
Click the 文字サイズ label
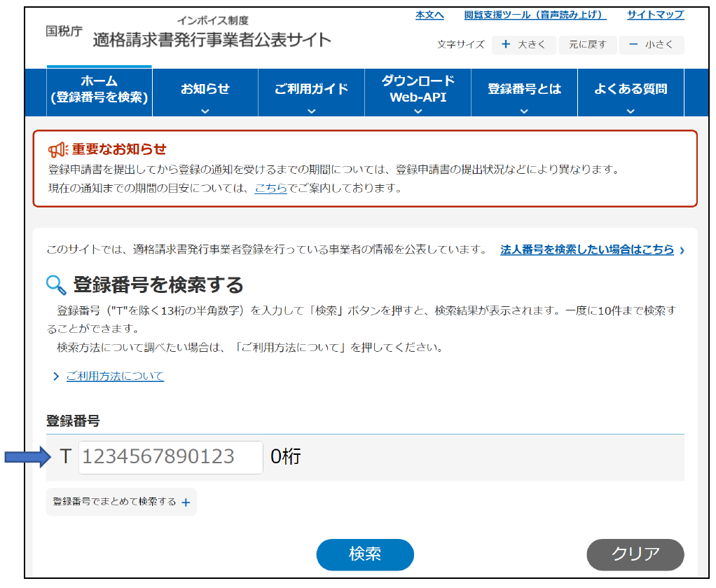pyautogui.click(x=461, y=45)
